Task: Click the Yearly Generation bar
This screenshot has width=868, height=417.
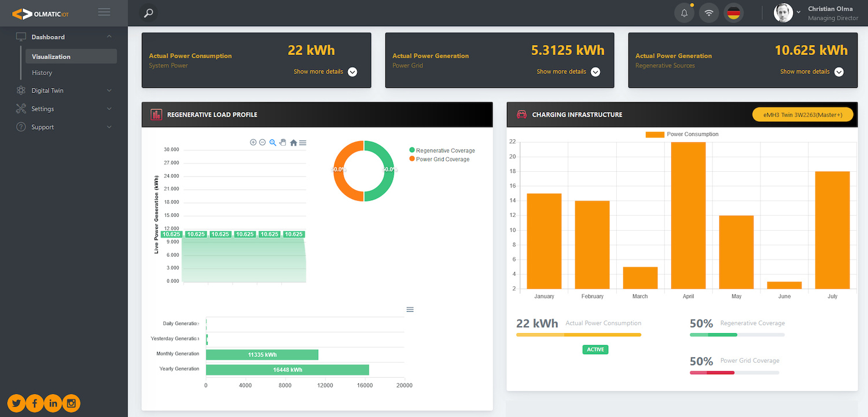Action: click(x=287, y=370)
